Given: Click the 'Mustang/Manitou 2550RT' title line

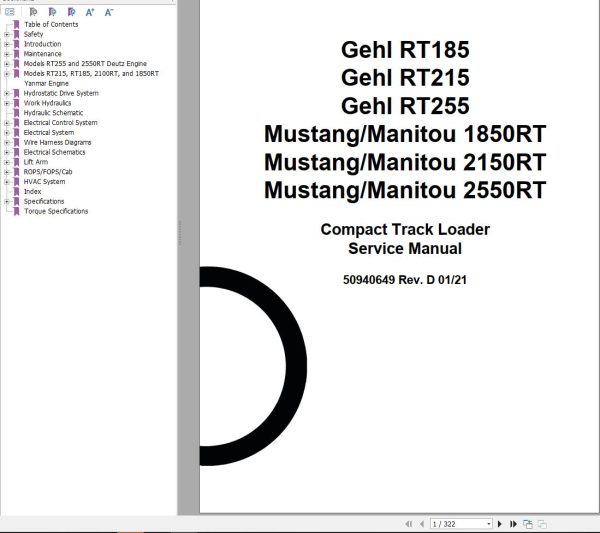Looking at the screenshot, I should [x=405, y=190].
